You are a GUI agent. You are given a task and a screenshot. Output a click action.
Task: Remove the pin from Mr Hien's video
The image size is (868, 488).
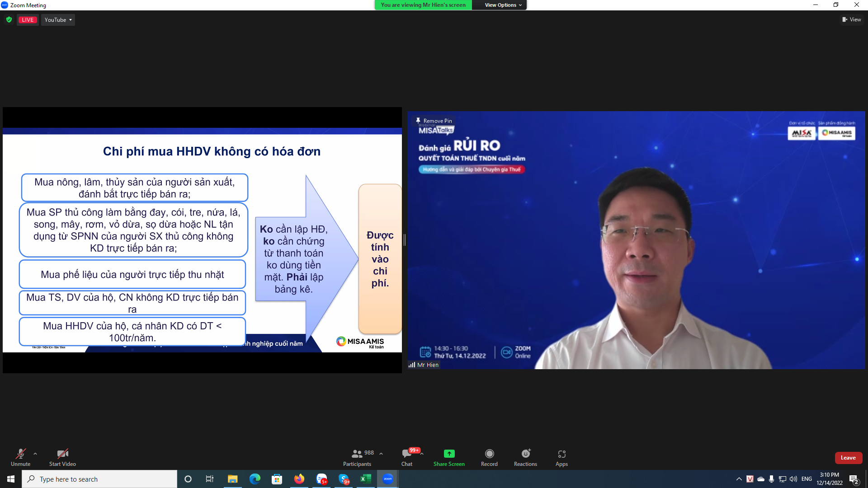click(434, 121)
